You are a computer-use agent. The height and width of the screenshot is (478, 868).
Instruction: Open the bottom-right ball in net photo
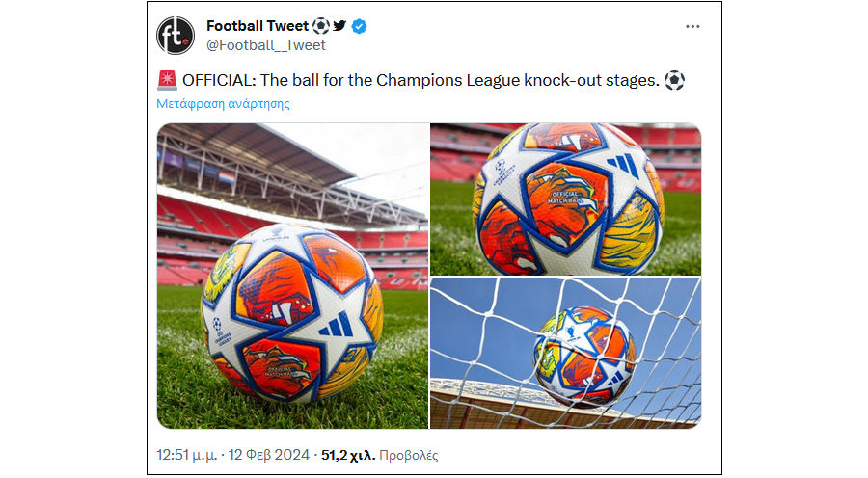pos(566,353)
